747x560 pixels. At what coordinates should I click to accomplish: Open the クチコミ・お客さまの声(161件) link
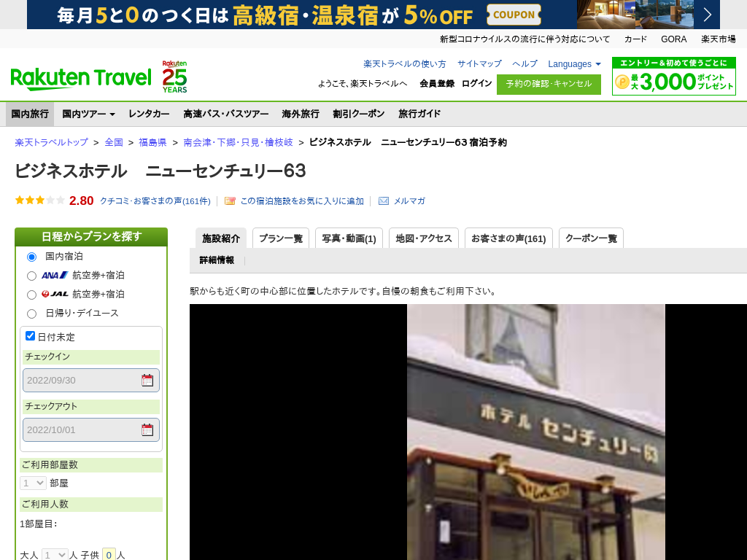(x=155, y=201)
